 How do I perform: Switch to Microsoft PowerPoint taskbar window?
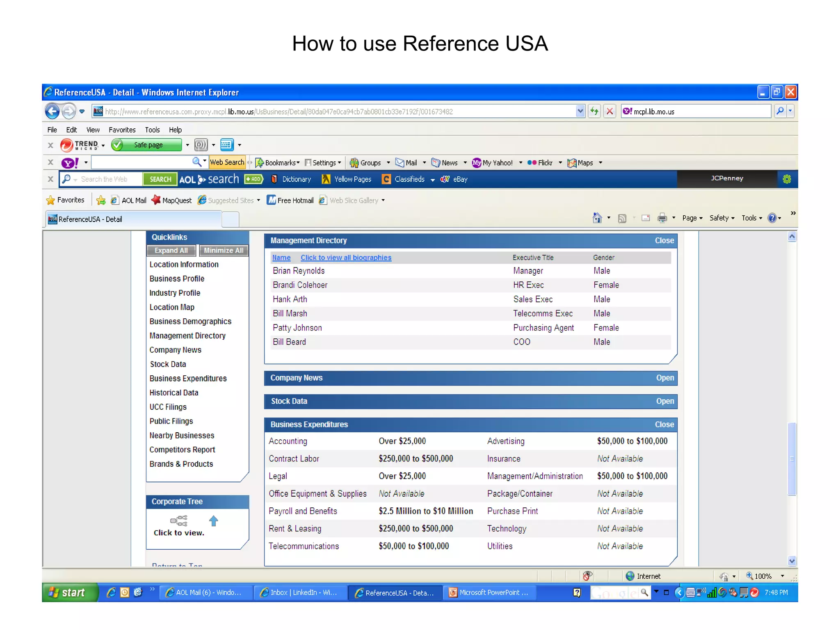coord(489,593)
